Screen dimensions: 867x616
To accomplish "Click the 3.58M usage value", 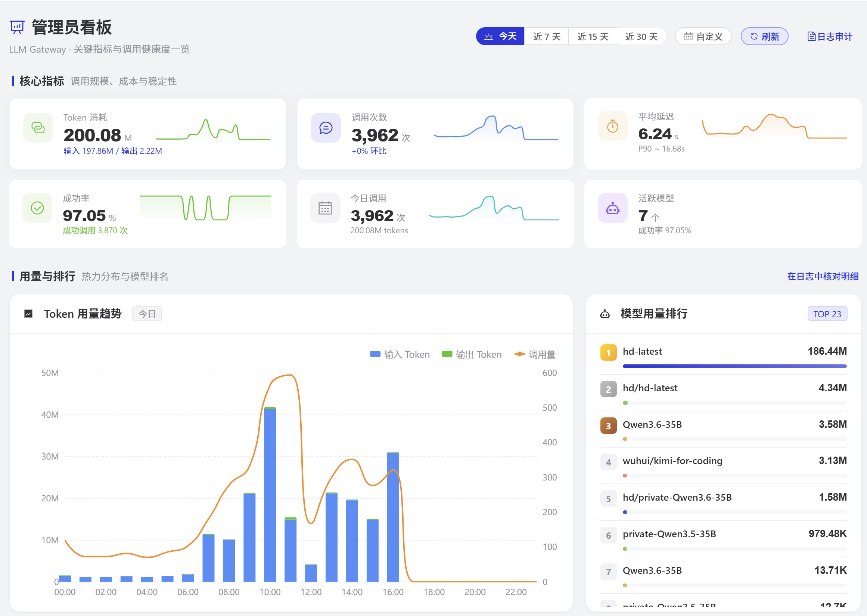I will [x=833, y=424].
